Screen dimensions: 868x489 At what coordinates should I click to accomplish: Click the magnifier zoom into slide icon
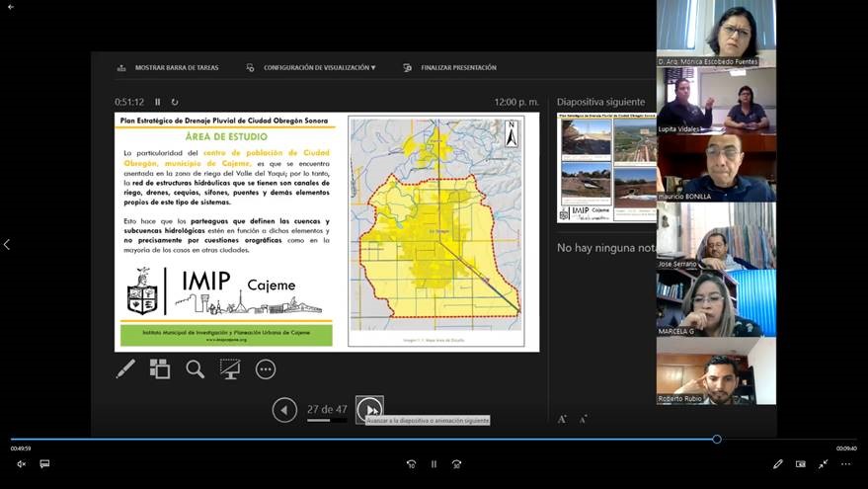click(196, 368)
